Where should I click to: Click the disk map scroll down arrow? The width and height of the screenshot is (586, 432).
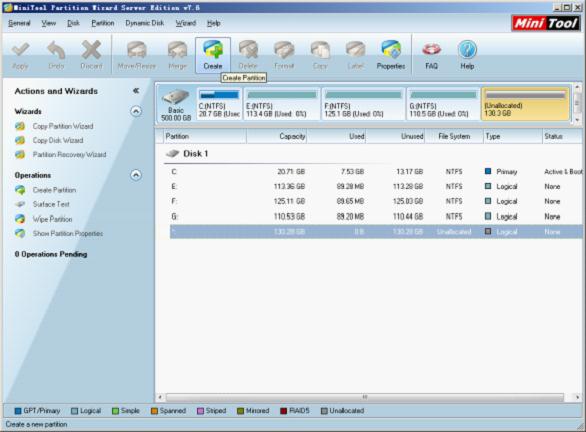click(577, 120)
